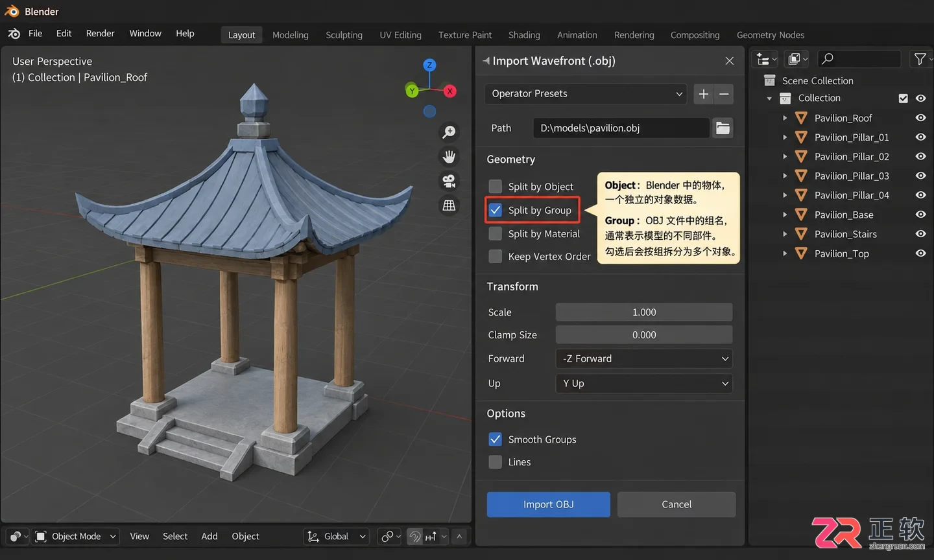The height and width of the screenshot is (560, 934).
Task: Add a new operator preset with plus
Action: (x=704, y=94)
